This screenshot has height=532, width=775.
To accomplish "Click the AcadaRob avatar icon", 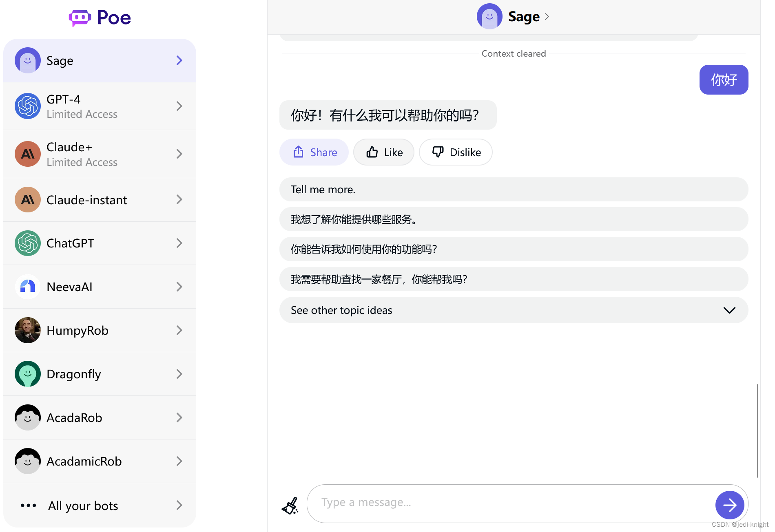I will [28, 417].
